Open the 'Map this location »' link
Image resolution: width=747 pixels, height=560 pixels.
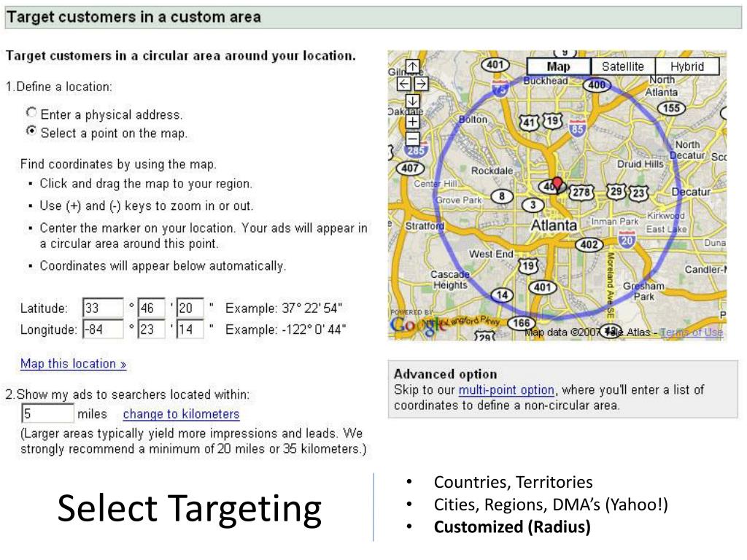[x=74, y=364]
